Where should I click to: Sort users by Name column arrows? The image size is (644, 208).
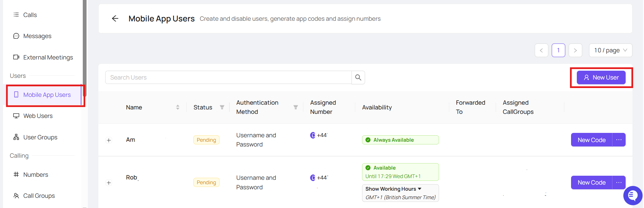177,107
